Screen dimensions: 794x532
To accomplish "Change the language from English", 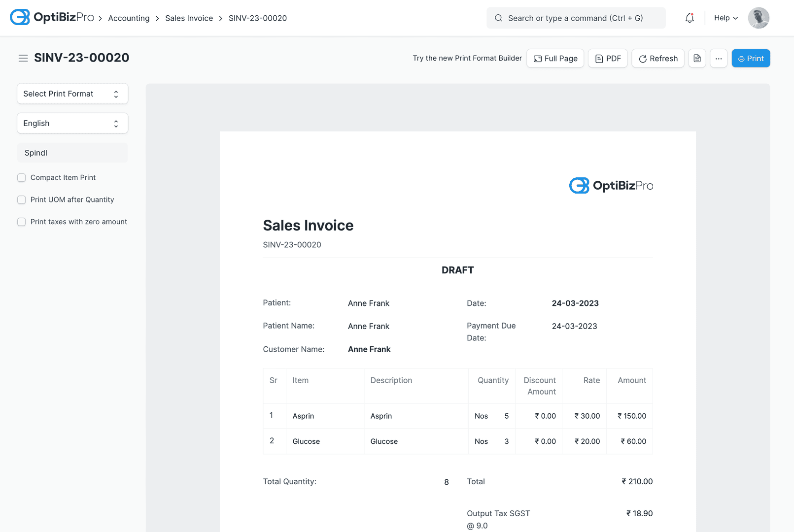I will pos(72,123).
